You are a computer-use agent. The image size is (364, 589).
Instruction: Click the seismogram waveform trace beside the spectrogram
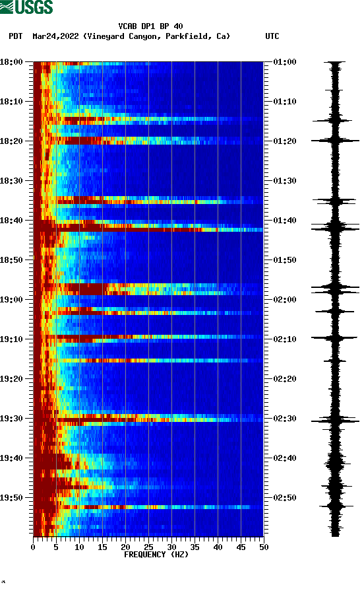click(335, 299)
